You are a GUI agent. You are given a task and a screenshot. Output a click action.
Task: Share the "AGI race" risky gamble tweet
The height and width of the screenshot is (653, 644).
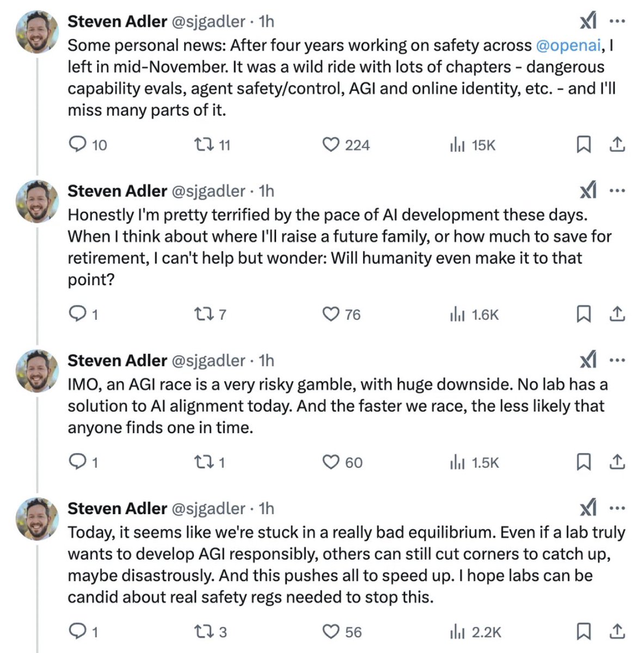click(x=617, y=462)
